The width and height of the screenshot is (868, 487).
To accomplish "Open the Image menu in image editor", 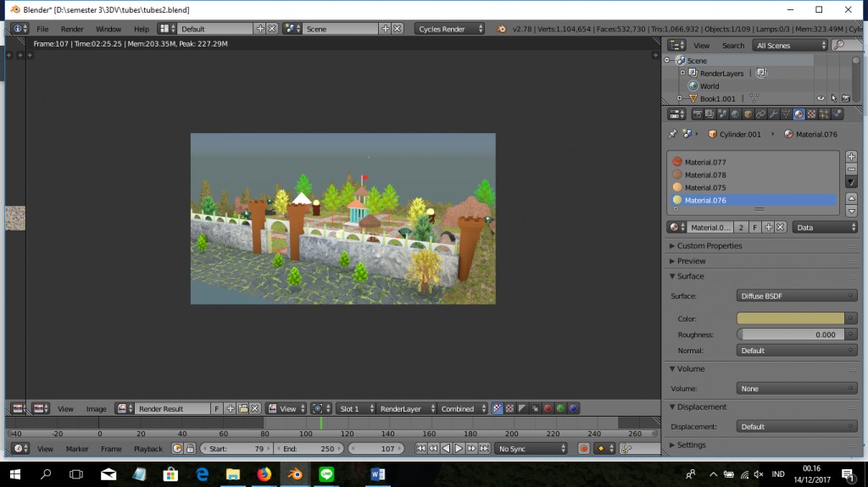I will 97,409.
